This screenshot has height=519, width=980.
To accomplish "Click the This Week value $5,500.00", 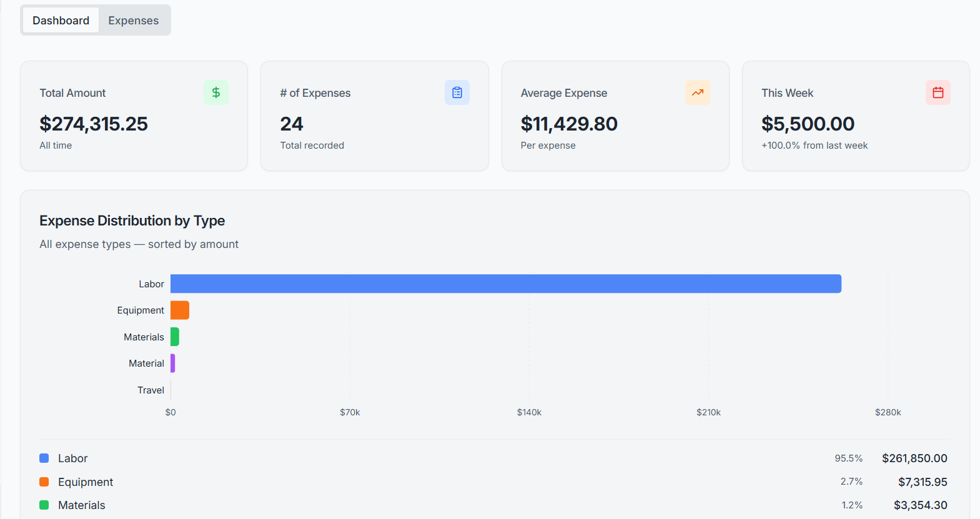I will click(x=808, y=124).
